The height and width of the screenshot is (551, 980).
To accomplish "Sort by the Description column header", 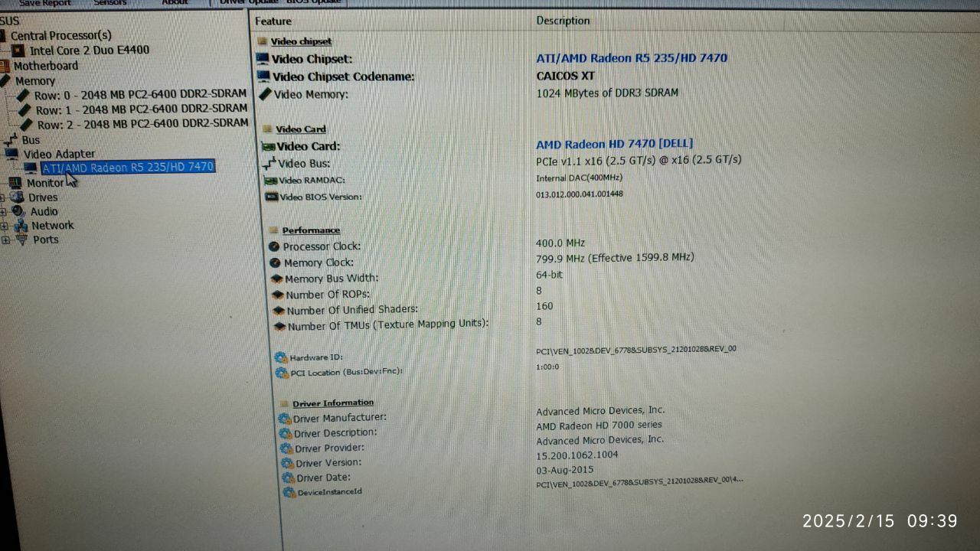I will 563,21.
